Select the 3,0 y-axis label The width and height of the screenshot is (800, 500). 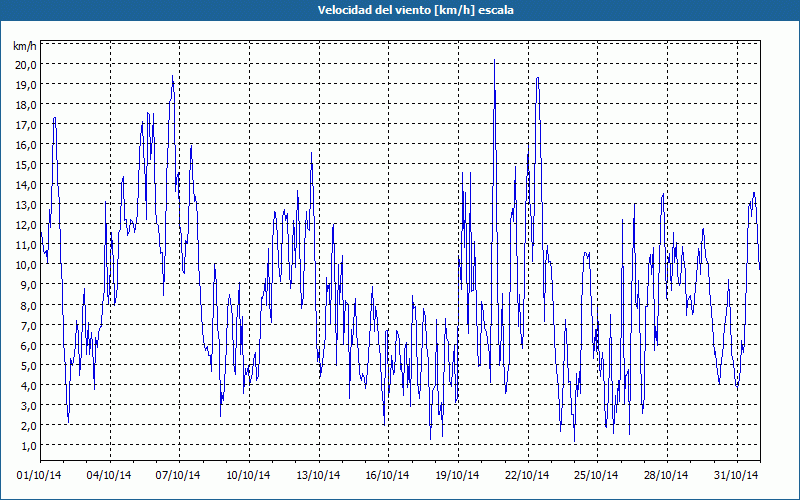coord(29,405)
